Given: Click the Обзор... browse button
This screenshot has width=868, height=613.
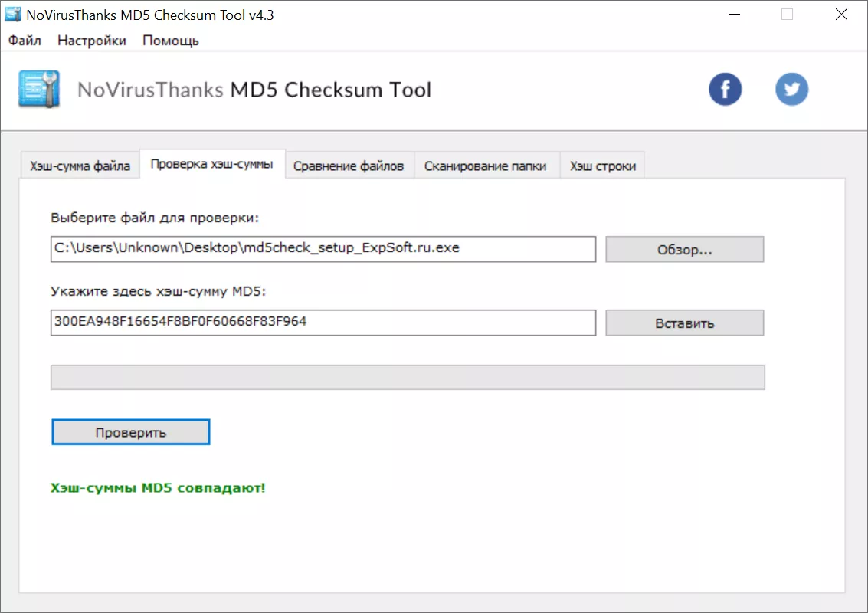Looking at the screenshot, I should (685, 249).
